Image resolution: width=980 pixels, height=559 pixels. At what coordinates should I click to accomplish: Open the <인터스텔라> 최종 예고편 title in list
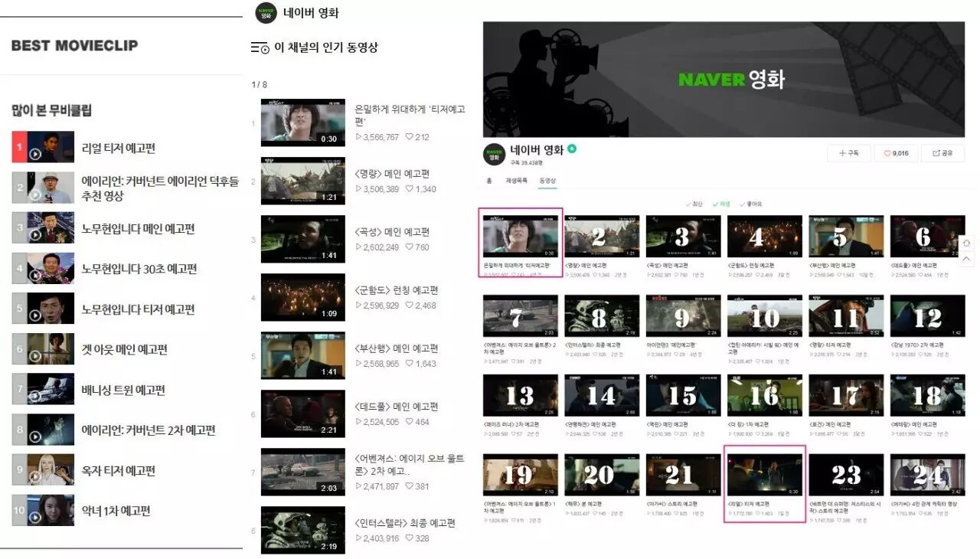click(405, 523)
